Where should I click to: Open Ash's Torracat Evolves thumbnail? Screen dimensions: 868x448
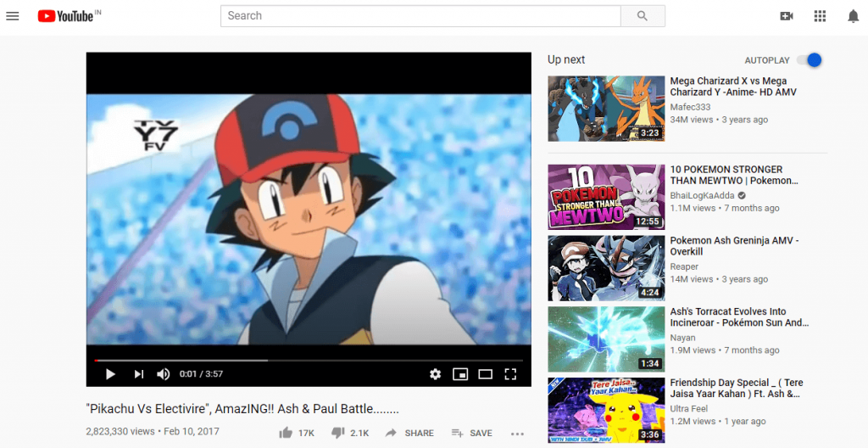(x=606, y=339)
